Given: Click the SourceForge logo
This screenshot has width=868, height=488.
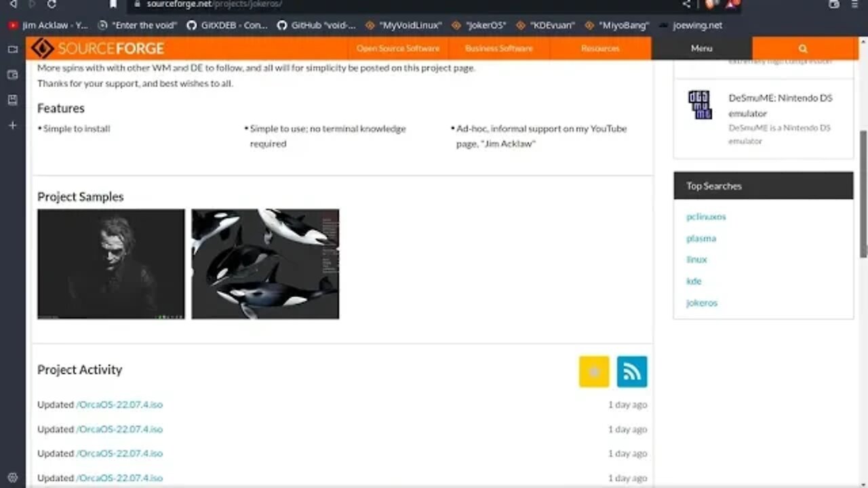Looking at the screenshot, I should point(98,48).
